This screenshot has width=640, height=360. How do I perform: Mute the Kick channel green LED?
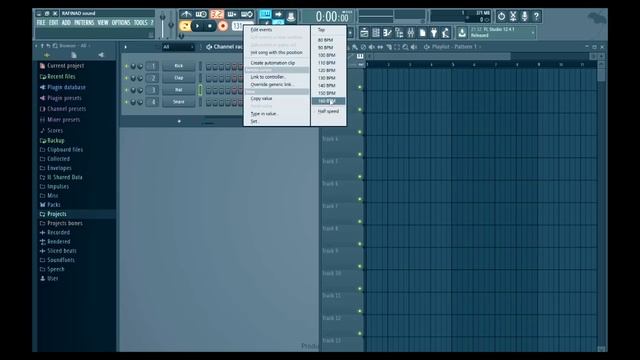click(126, 66)
